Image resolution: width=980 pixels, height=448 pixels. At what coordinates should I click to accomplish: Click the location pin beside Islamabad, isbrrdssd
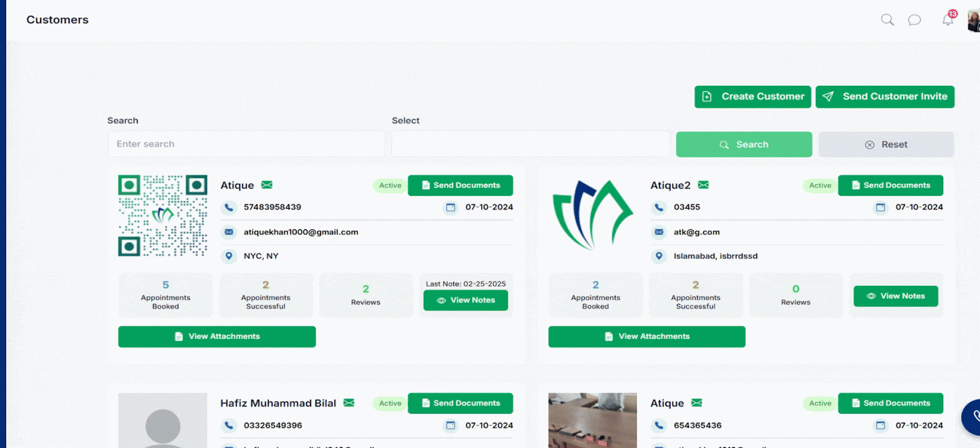click(x=658, y=256)
